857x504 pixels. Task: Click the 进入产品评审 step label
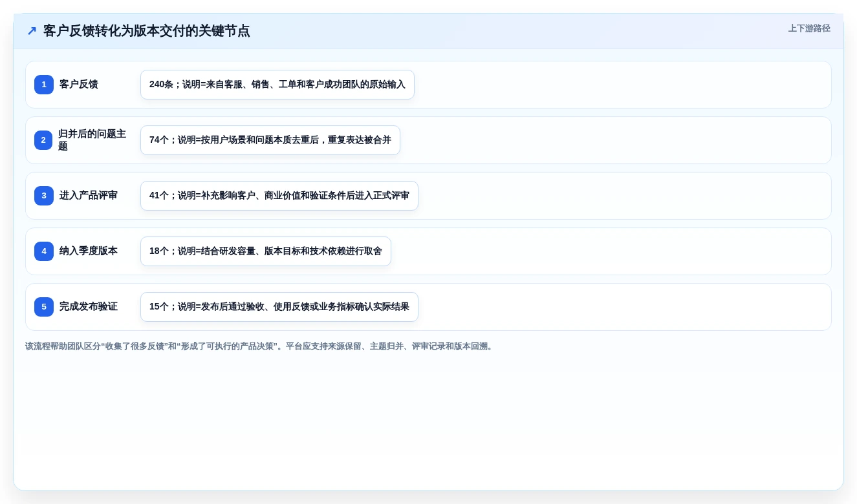89,196
